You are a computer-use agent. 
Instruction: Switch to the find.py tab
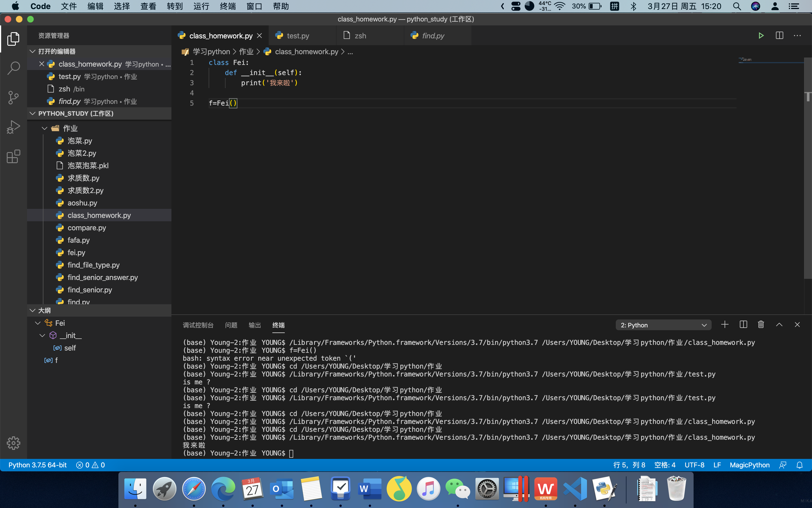[438, 36]
